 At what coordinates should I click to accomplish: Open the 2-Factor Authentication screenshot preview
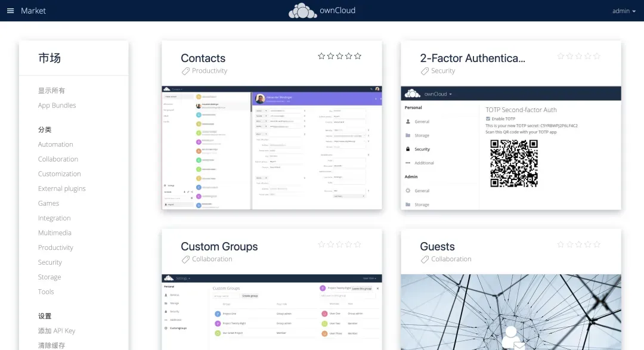coord(510,148)
